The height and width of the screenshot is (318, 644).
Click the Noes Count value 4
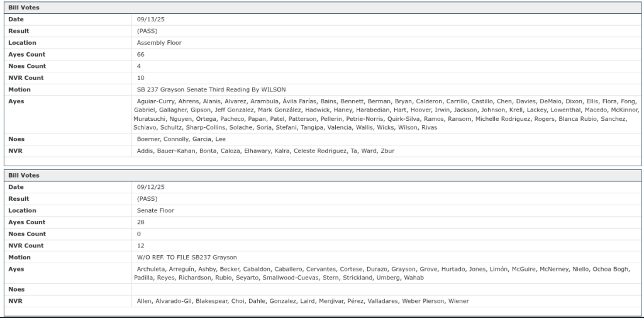click(139, 66)
